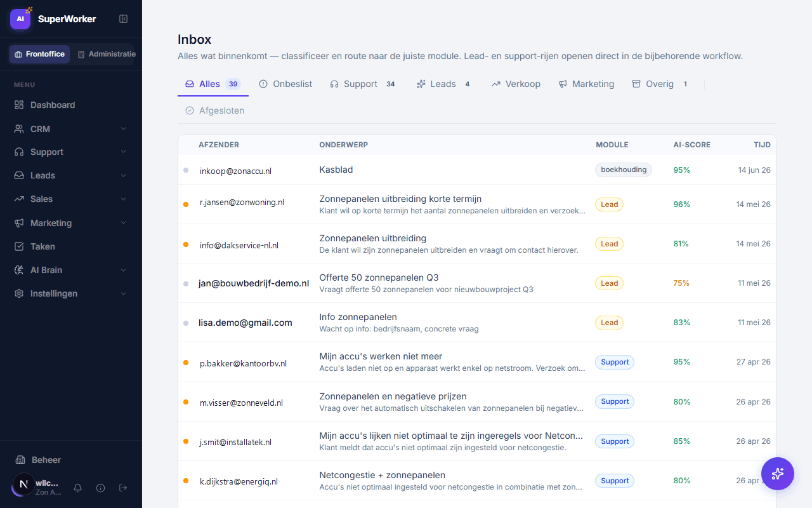Click the Instellingen gear icon
This screenshot has height=508, width=812.
19,293
